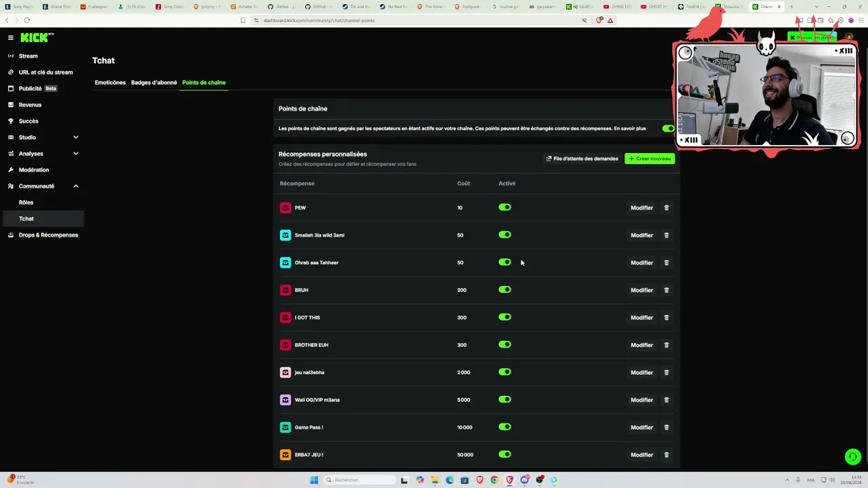The height and width of the screenshot is (488, 868).
Task: Delete the ERBA7 JEU ! reward
Action: pos(666,455)
